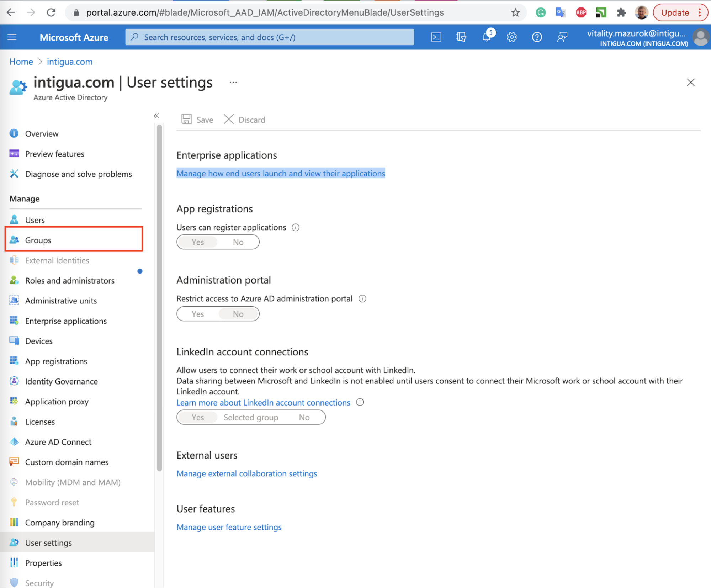Viewport: 711px width, 588px height.
Task: Open the feedback icon in header
Action: tap(562, 37)
